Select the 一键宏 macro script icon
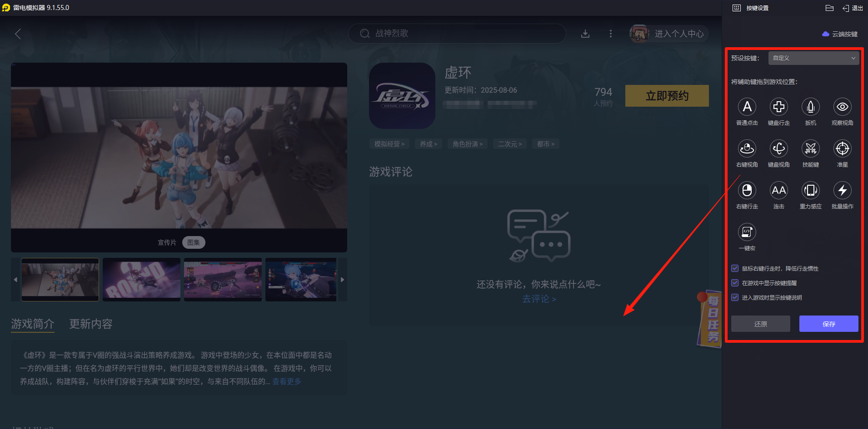Image resolution: width=868 pixels, height=429 pixels. click(747, 232)
